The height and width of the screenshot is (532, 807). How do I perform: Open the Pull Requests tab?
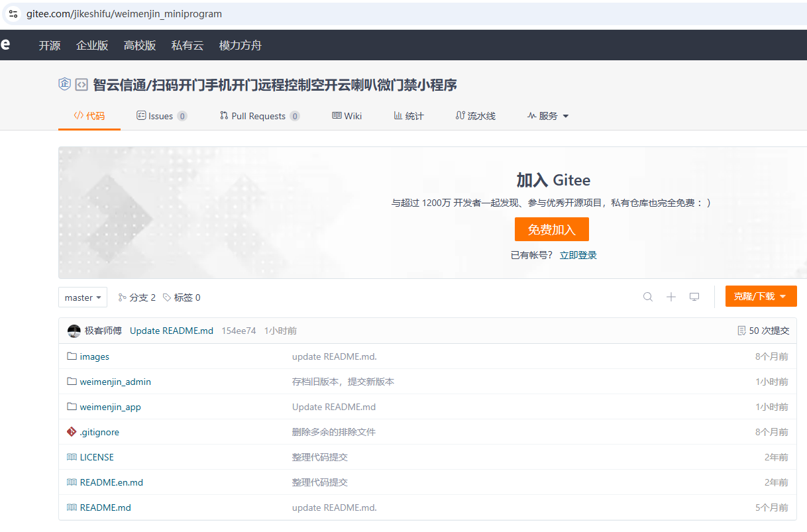pos(260,116)
